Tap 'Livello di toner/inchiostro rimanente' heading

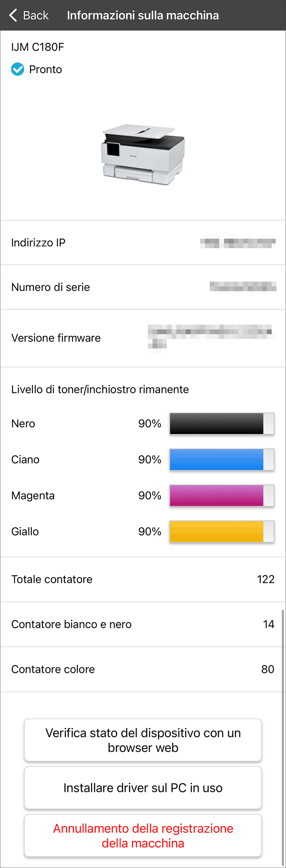pyautogui.click(x=100, y=389)
